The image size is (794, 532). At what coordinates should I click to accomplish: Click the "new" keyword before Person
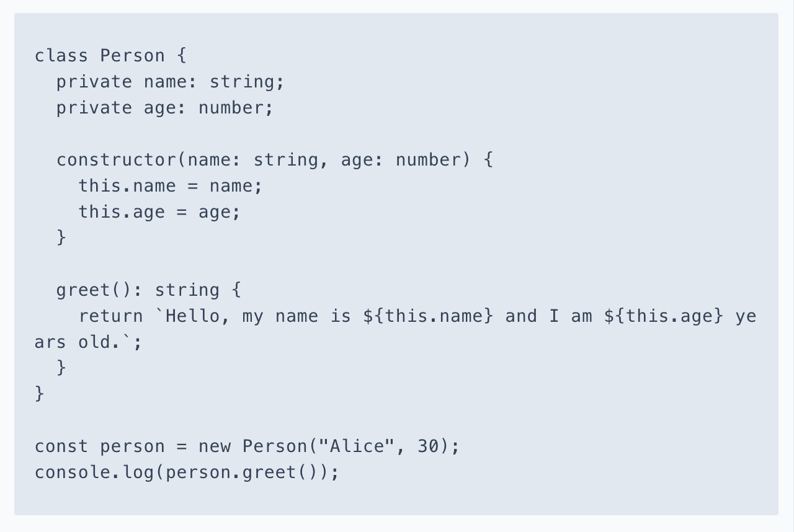point(214,446)
